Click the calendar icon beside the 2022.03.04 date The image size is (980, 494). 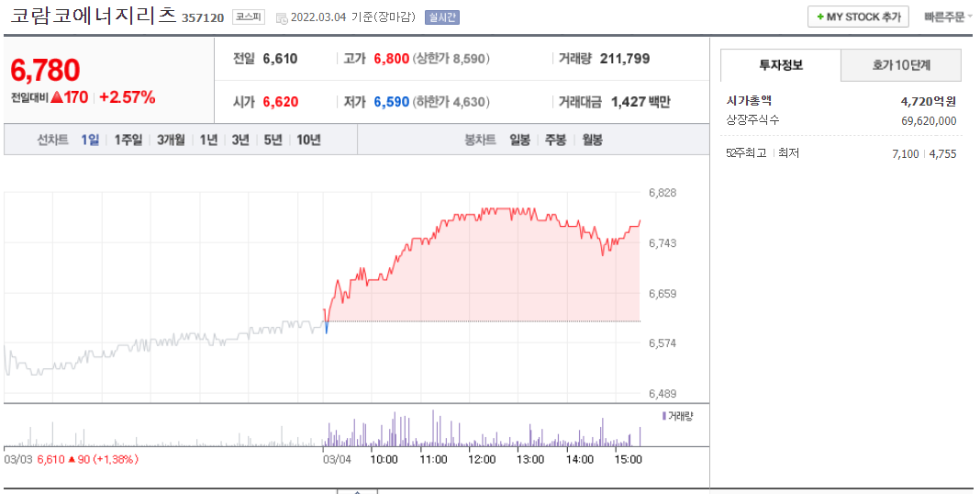(282, 17)
